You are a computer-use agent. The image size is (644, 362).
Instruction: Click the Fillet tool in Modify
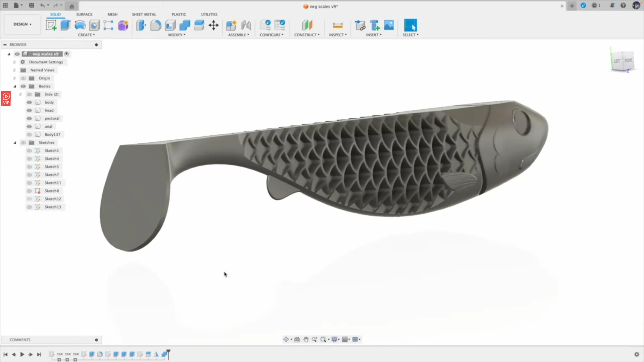click(x=156, y=25)
